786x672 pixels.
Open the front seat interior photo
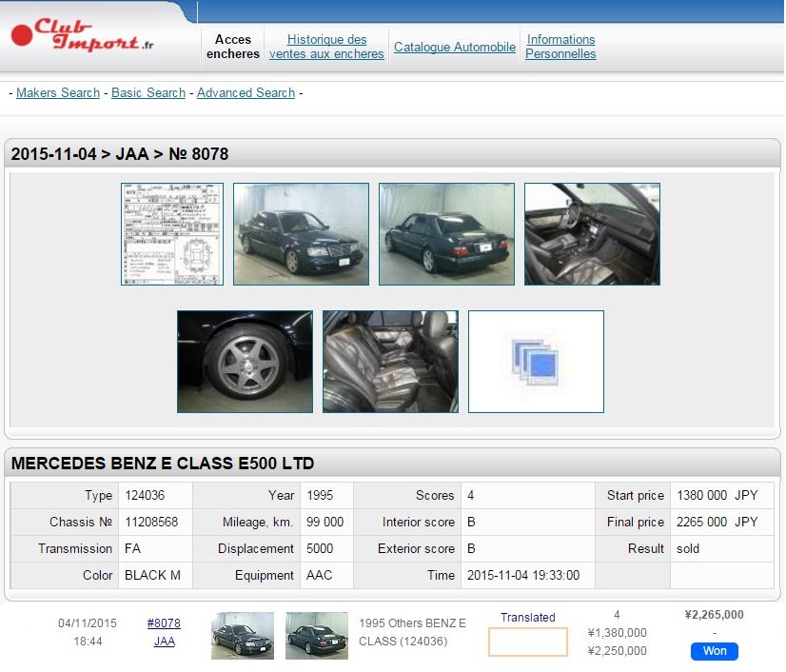coord(592,234)
